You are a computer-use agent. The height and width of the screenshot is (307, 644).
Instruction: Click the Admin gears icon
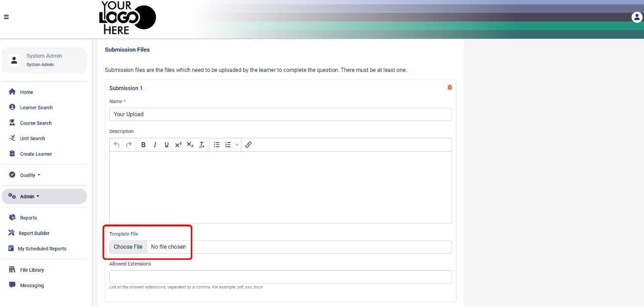click(12, 196)
